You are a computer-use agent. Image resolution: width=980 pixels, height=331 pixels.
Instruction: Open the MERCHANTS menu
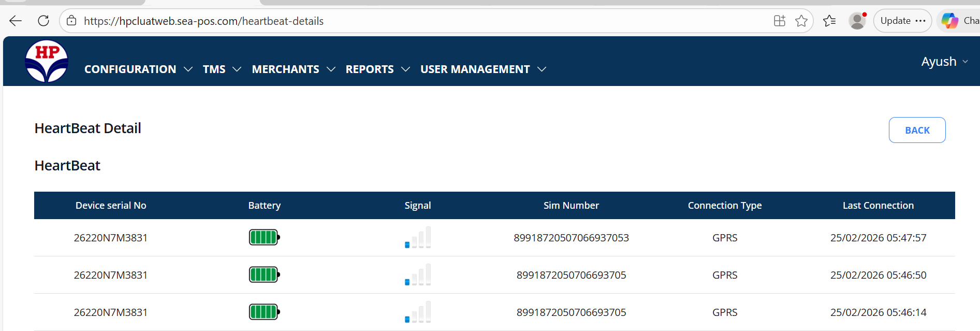tap(293, 69)
